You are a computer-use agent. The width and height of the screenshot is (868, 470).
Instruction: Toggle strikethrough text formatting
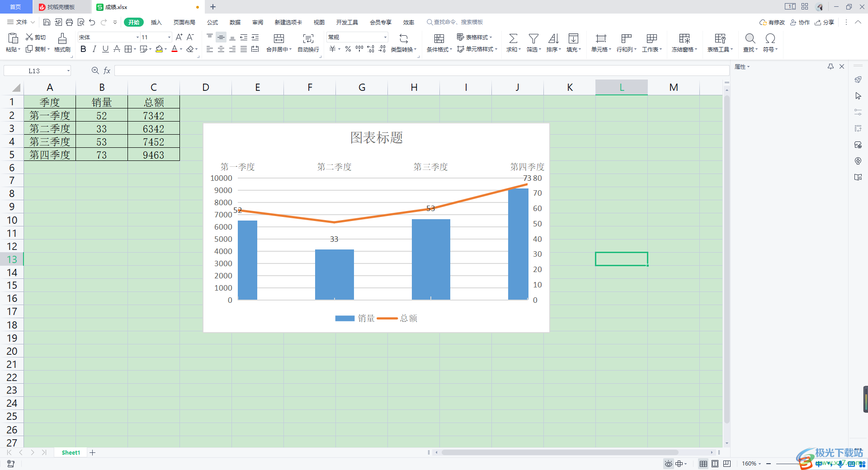pyautogui.click(x=117, y=49)
